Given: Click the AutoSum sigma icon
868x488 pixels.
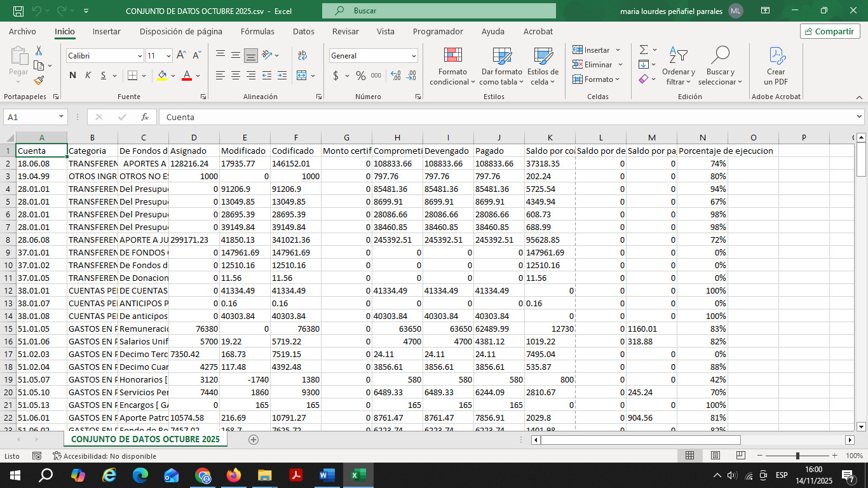Looking at the screenshot, I should [644, 50].
